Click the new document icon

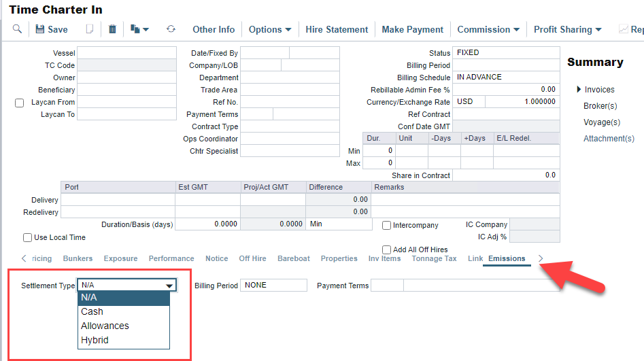coord(89,29)
